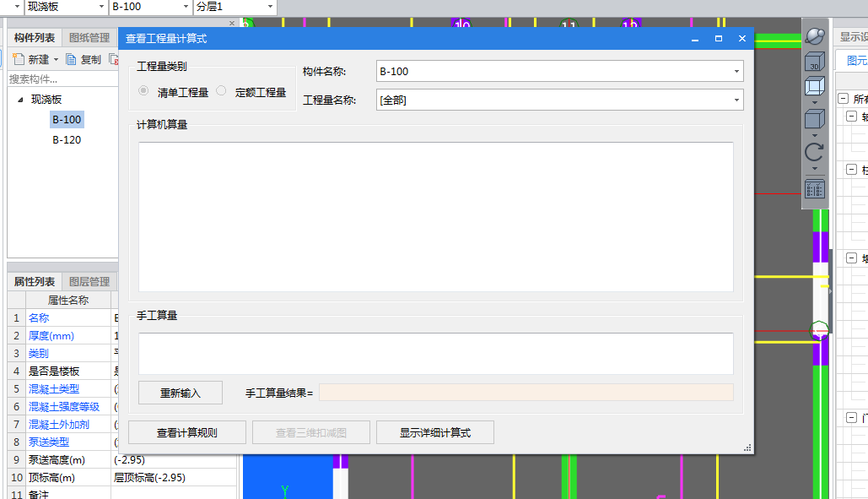Image resolution: width=868 pixels, height=499 pixels.
Task: Switch to the 图层管理 tab
Action: (x=89, y=281)
